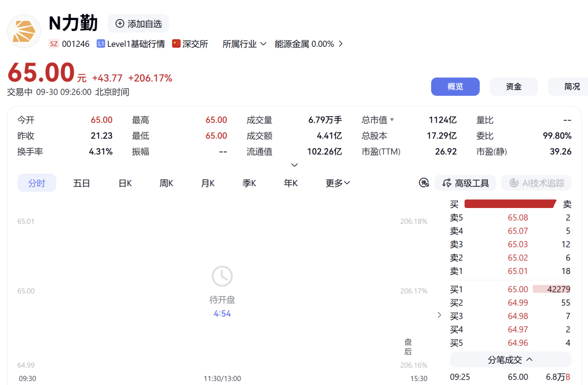588x385 pixels.
Task: Expand the 所属行业 dropdown
Action: pos(244,44)
